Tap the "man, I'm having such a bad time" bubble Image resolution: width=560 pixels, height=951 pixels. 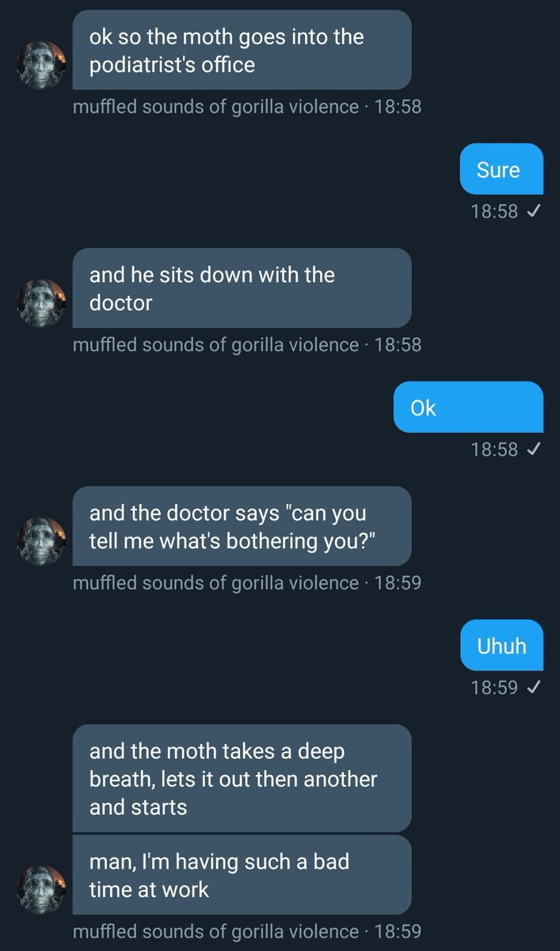[242, 875]
